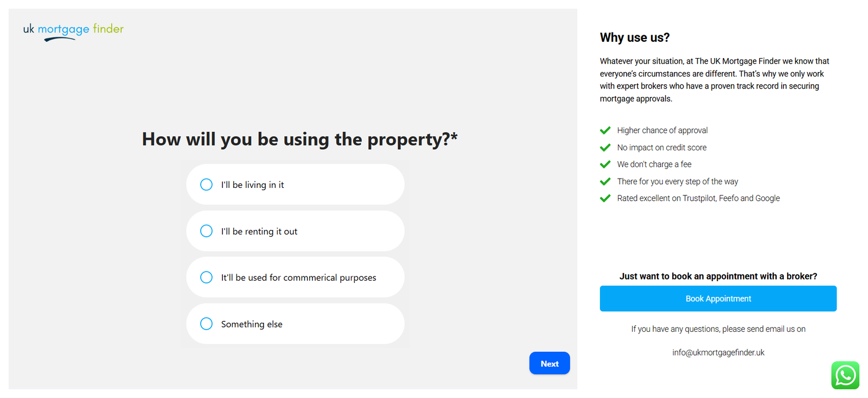The image size is (868, 398).
Task: Click the checkmark next to We don't charge a fee
Action: pyautogui.click(x=605, y=165)
